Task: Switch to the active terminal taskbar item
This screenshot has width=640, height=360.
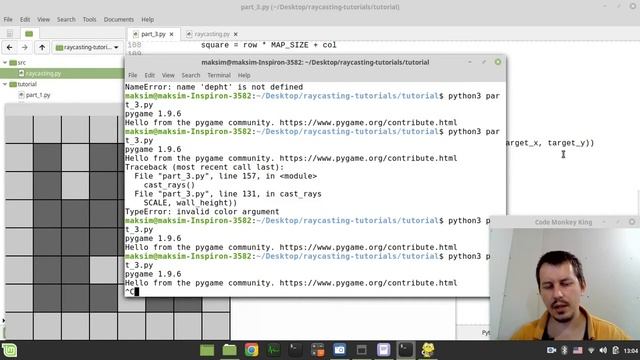Action: (x=406, y=350)
